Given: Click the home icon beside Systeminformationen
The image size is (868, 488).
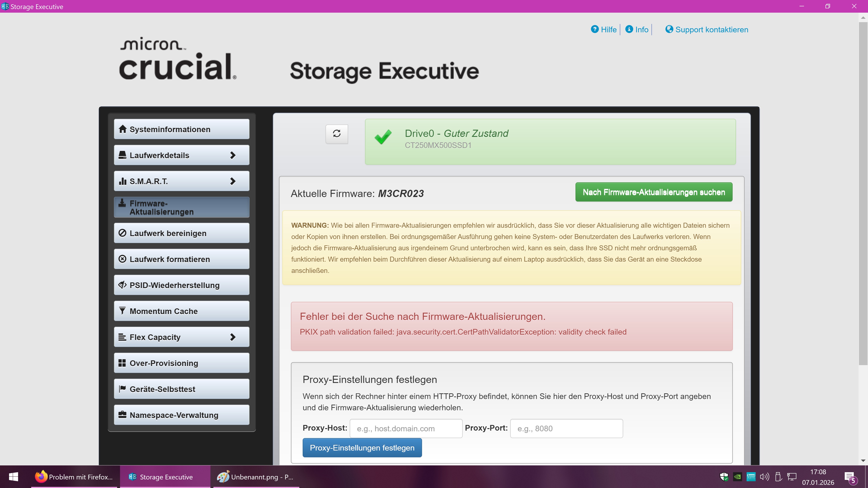Looking at the screenshot, I should click(x=122, y=129).
